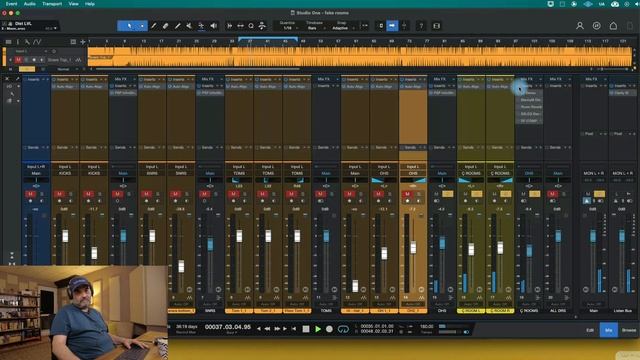Open the inspector i icon
The width and height of the screenshot is (640, 360).
pos(18,42)
